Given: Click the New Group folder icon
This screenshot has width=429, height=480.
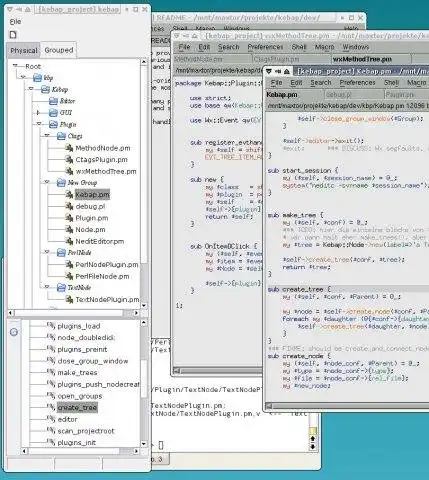Looking at the screenshot, I should coord(61,183).
